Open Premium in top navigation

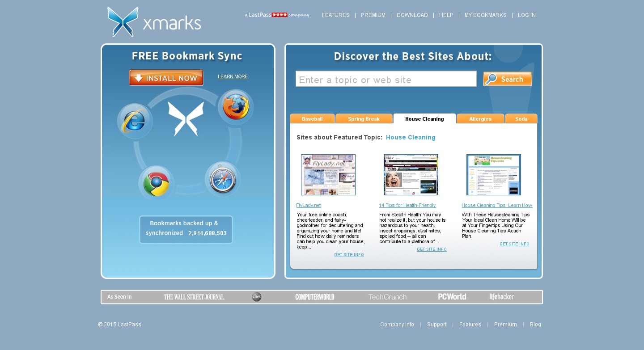tap(373, 15)
